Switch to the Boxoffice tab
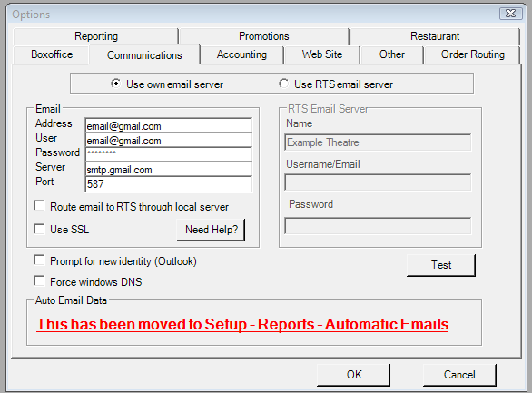This screenshot has width=532, height=393. tap(52, 54)
